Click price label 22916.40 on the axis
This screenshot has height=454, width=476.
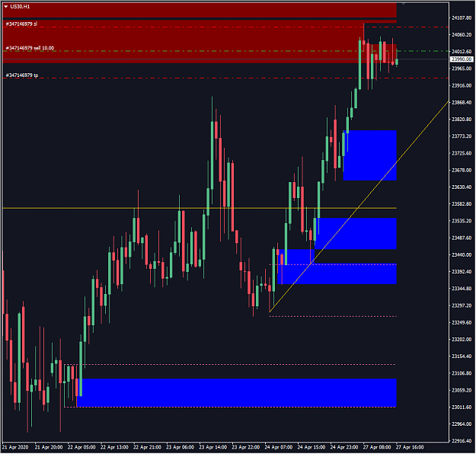click(462, 441)
